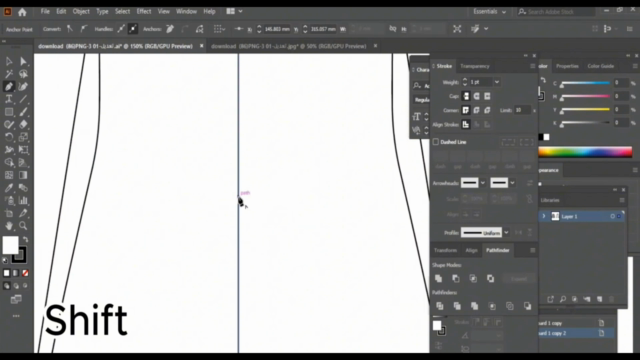This screenshot has width=640, height=360.
Task: Click the Home icon in top bar
Action: click(22, 12)
